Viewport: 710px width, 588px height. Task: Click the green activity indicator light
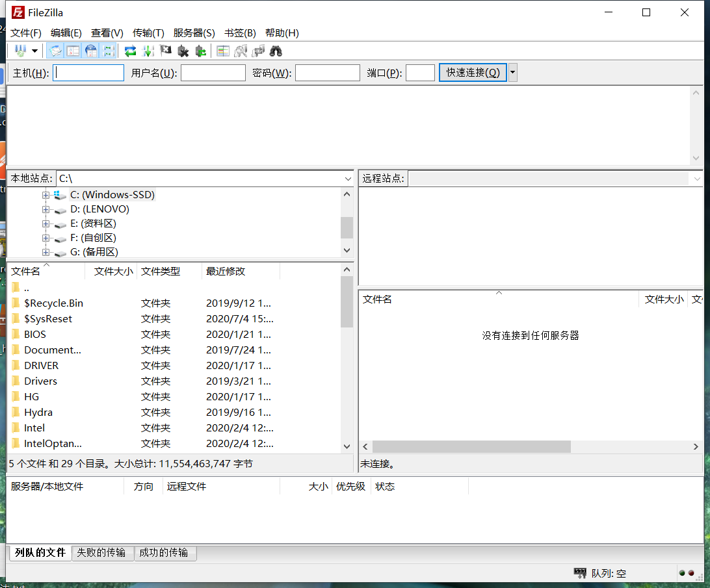[682, 573]
